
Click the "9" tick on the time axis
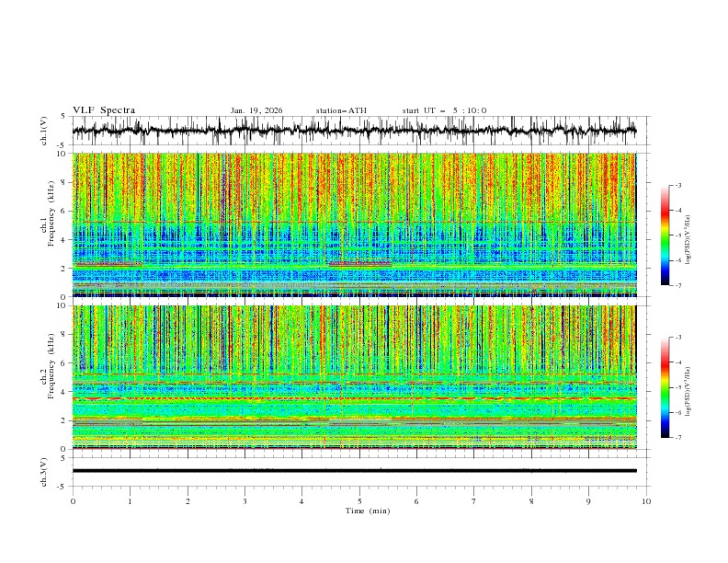588,501
